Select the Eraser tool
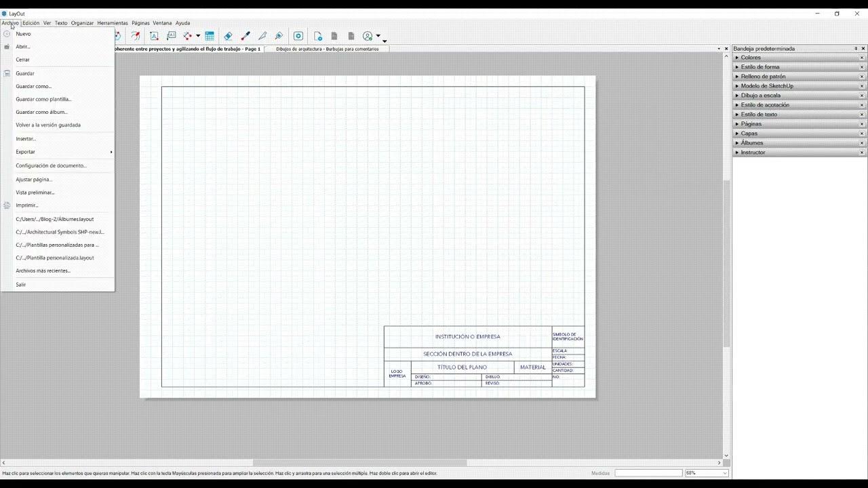Image resolution: width=868 pixels, height=488 pixels. [229, 36]
